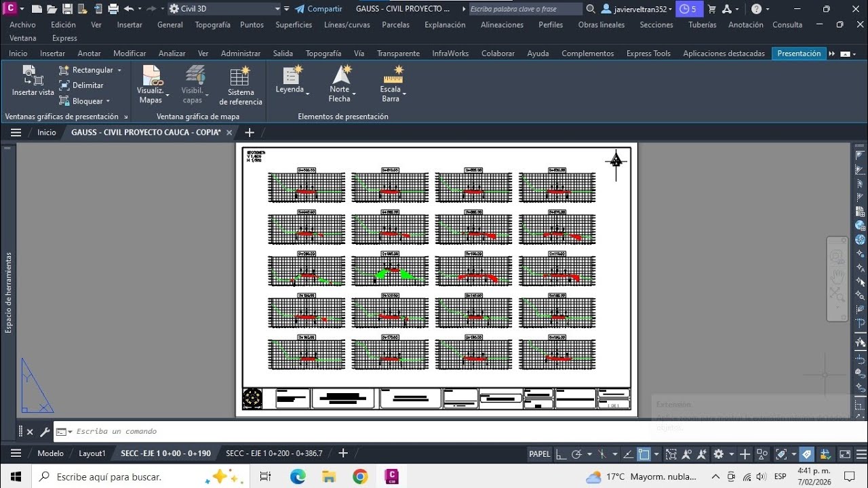Open Microsoft Edge from the taskbar

pos(298,477)
